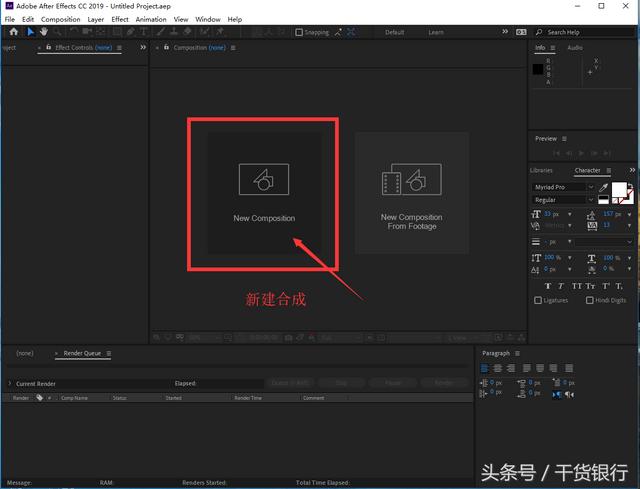640x489 pixels.
Task: Enable the Ligatures checkbox
Action: [538, 300]
